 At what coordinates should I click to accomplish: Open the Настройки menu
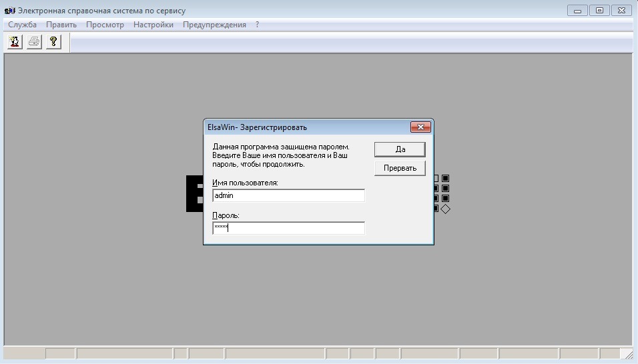(x=153, y=25)
